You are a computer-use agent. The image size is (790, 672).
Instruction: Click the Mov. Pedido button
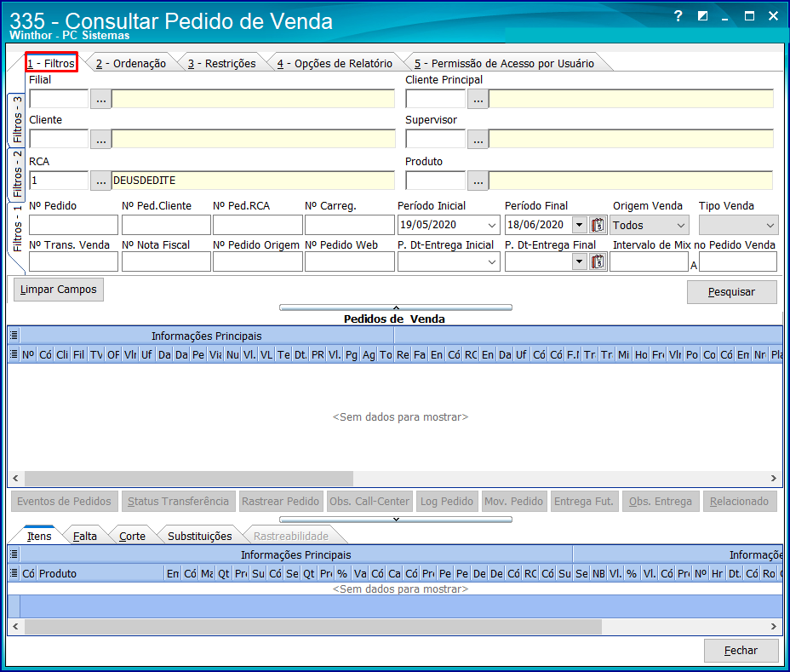514,501
